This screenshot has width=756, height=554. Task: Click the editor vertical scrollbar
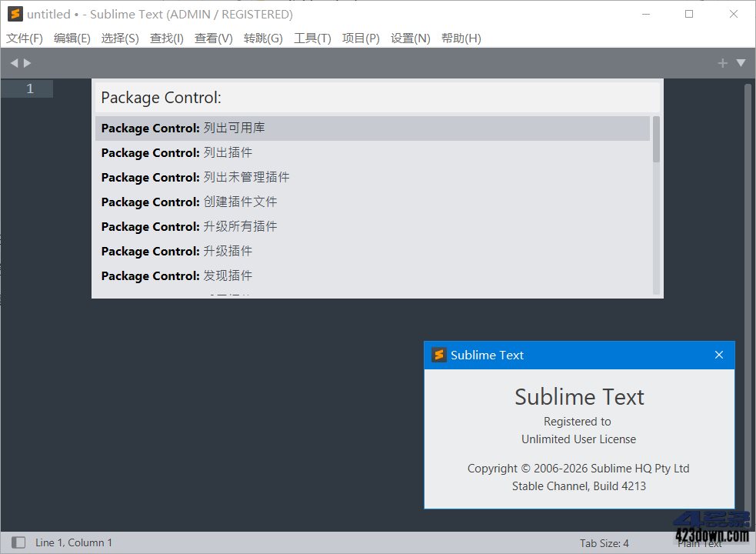click(748, 304)
